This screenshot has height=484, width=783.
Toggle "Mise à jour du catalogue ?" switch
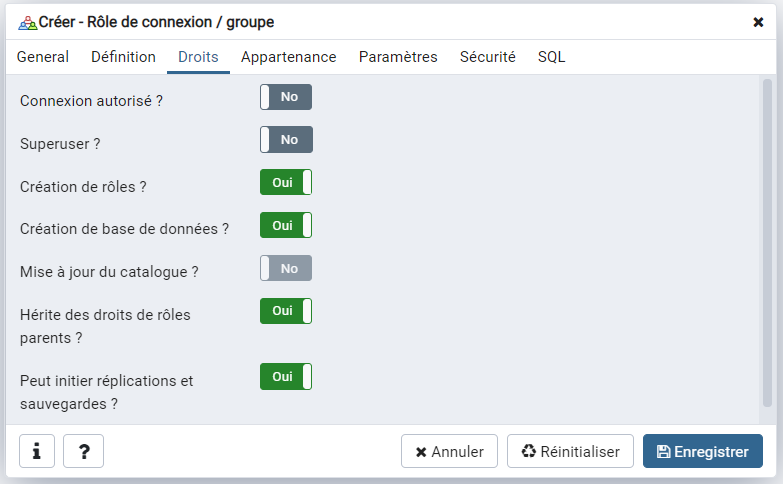tap(286, 269)
